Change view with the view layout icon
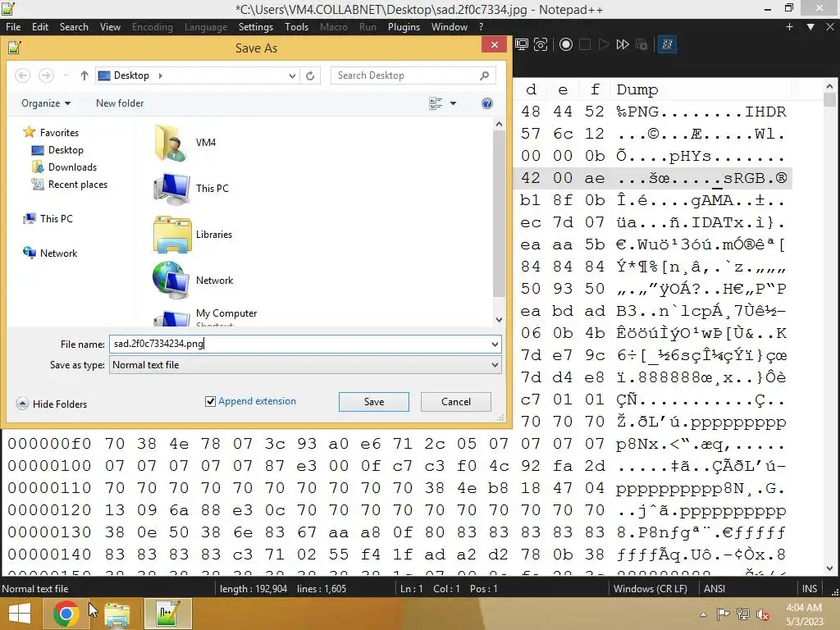 click(436, 103)
